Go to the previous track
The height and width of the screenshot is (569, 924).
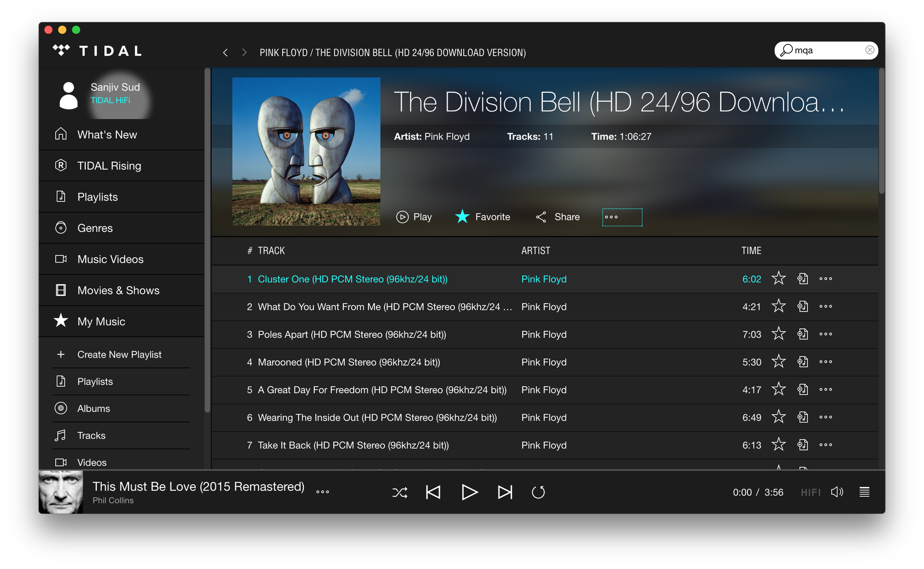(433, 493)
